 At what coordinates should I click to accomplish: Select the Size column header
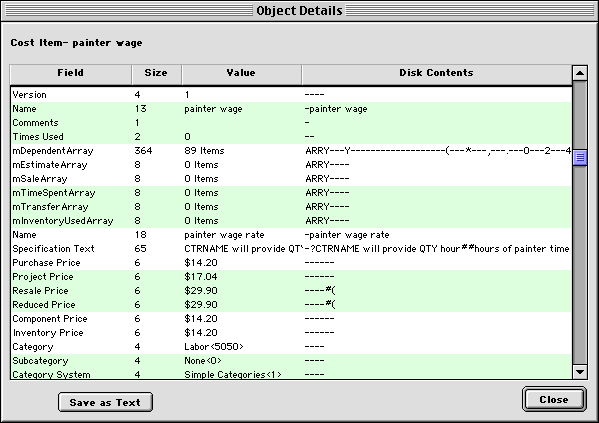156,74
